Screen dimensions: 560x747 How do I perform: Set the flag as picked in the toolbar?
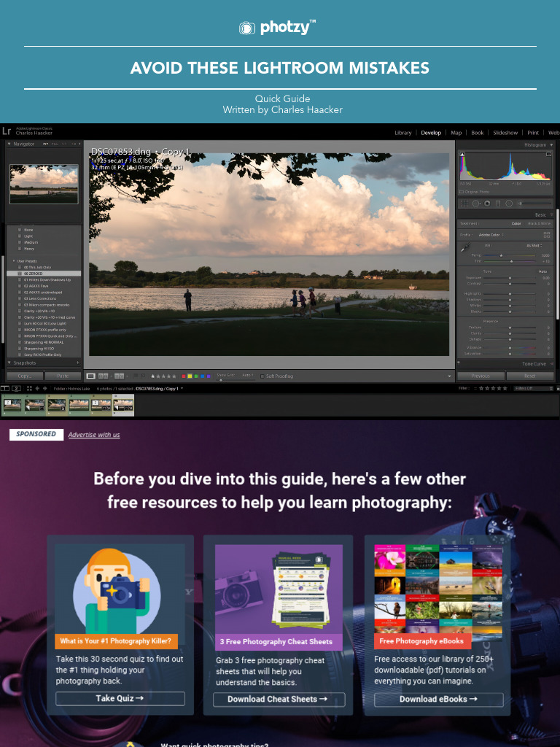pos(136,376)
